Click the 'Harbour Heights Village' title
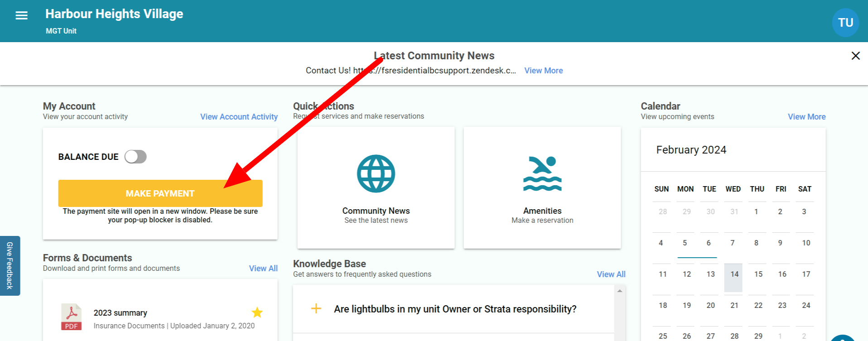This screenshot has height=341, width=868. pos(114,14)
